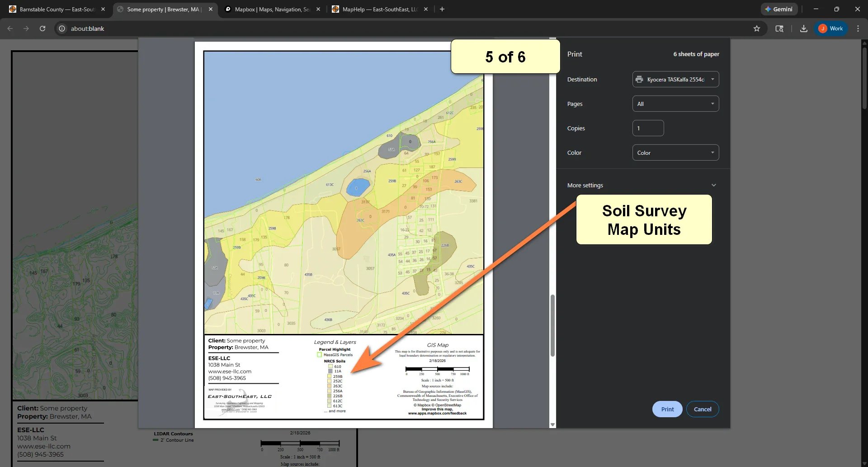This screenshot has height=467, width=868.
Task: Switch to the Mapbox tab
Action: 269,9
